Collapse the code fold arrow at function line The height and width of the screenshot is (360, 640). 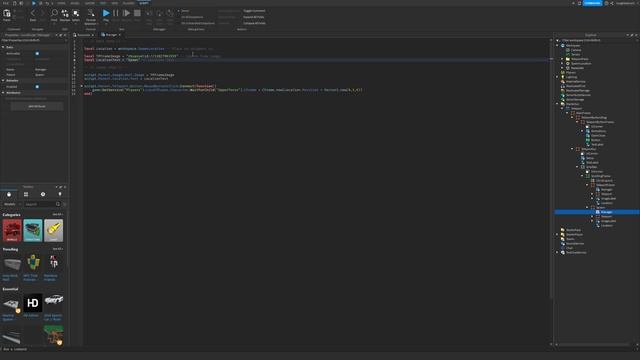pos(82,86)
